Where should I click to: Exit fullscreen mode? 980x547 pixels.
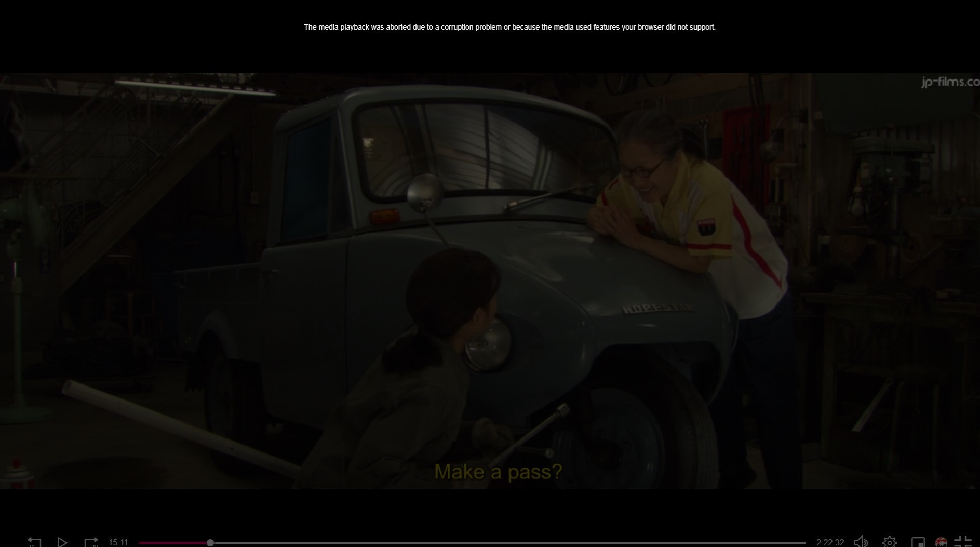click(962, 542)
